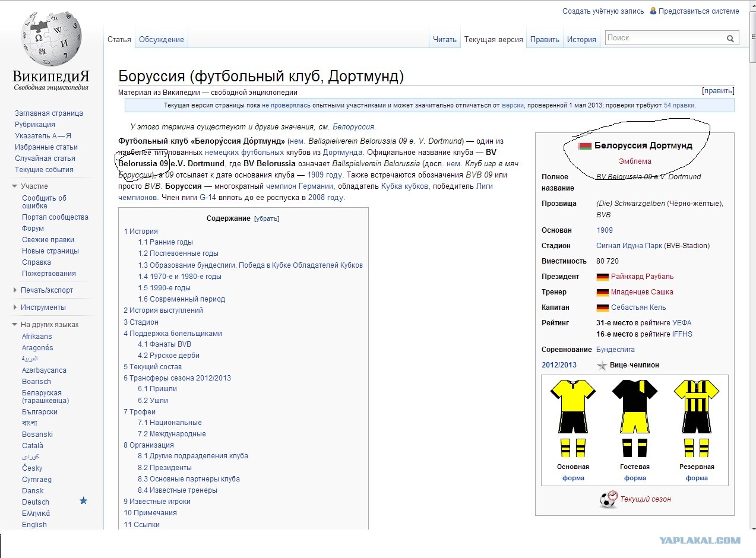Click the 1909 году link in article
The image size is (756, 558).
(x=325, y=175)
